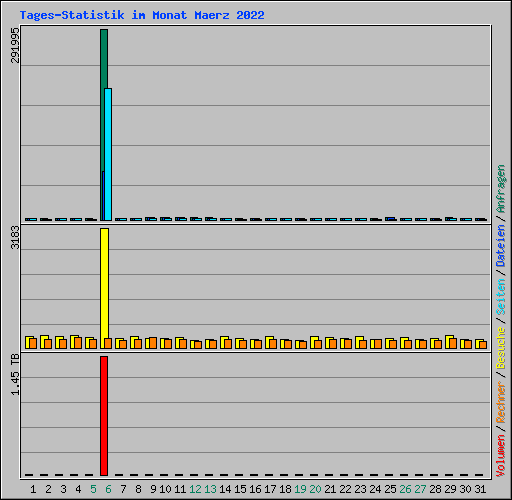Click the 291995 axis maximum label
The width and height of the screenshot is (512, 500).
point(15,45)
